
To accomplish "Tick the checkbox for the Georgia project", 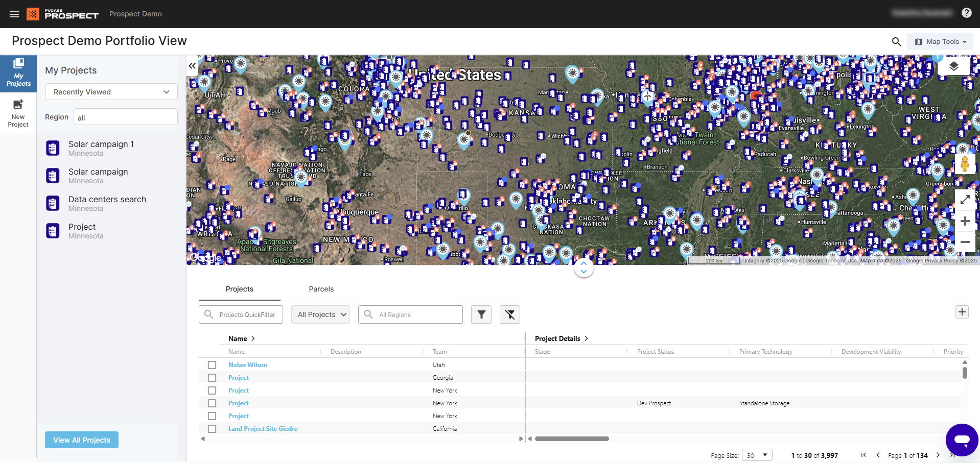I will coord(212,378).
